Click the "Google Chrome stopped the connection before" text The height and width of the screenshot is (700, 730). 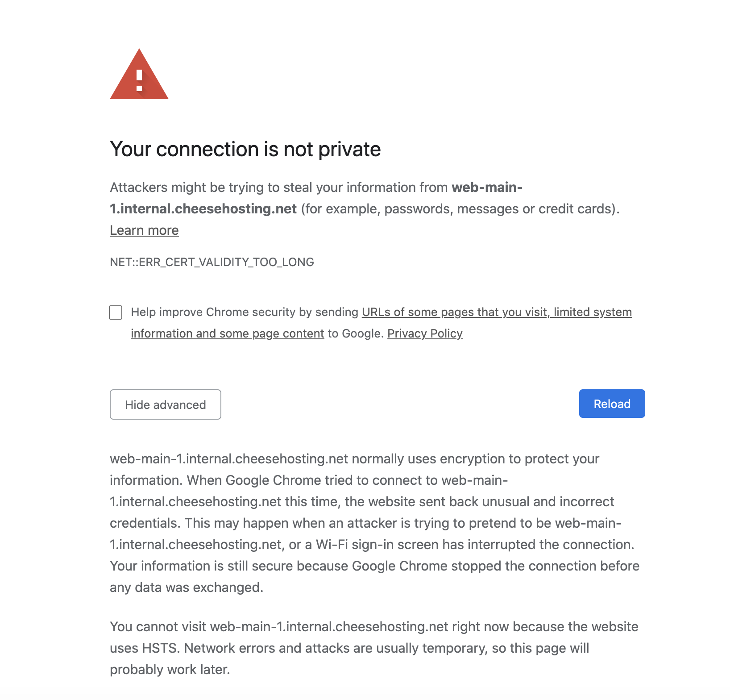point(495,566)
